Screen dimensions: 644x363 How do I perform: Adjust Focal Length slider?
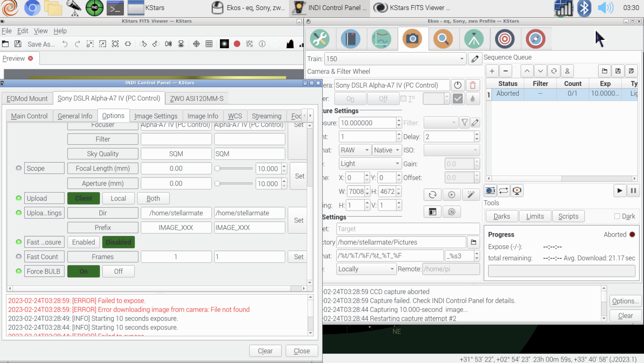pyautogui.click(x=234, y=169)
